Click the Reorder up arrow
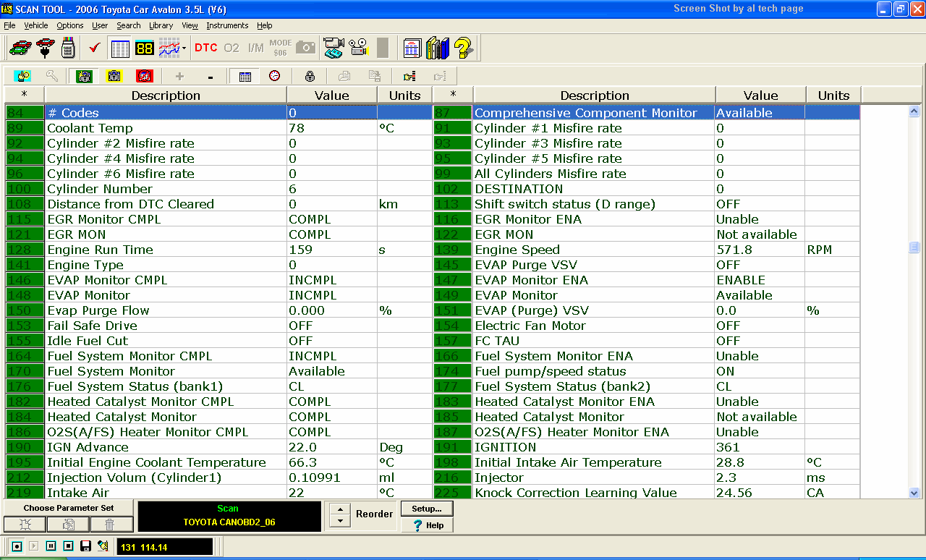The width and height of the screenshot is (926, 560). pos(339,509)
